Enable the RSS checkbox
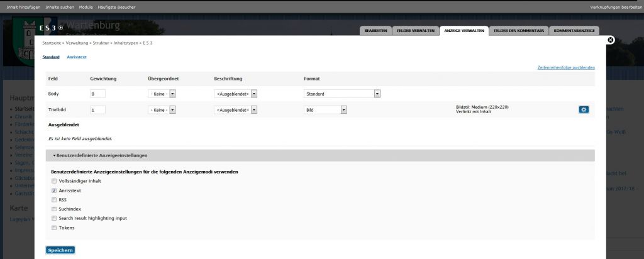 pos(54,199)
